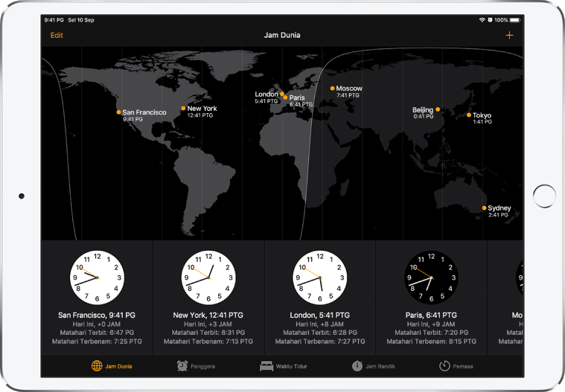Tap 'New York, 12:41 PTG' label
This screenshot has height=392, width=565.
(x=208, y=315)
